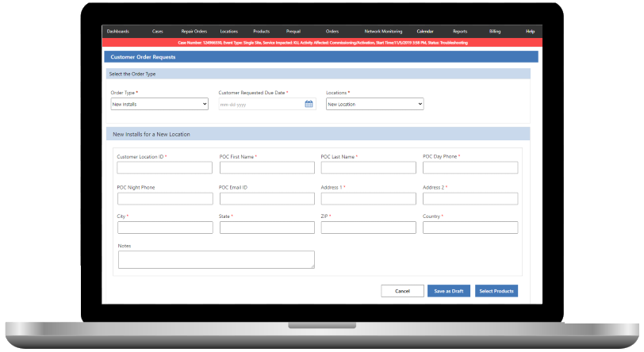The width and height of the screenshot is (644, 352).
Task: Open the Calendar menu item
Action: (425, 31)
